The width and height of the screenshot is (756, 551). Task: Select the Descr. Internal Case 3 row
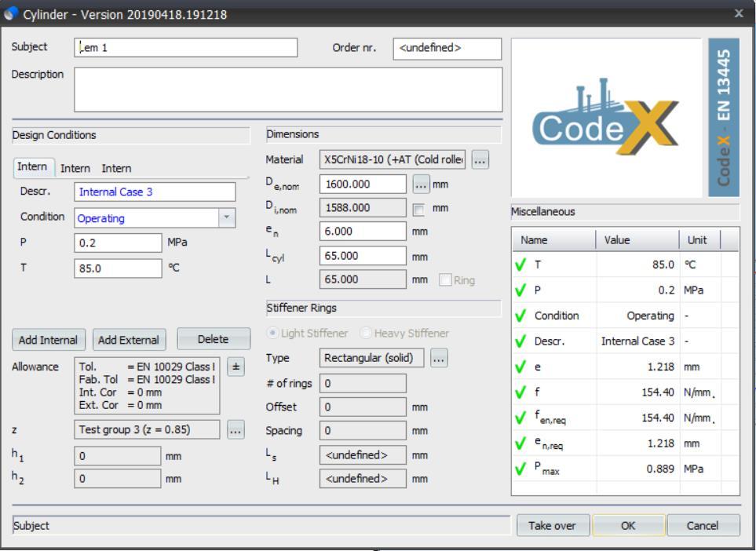tap(626, 341)
